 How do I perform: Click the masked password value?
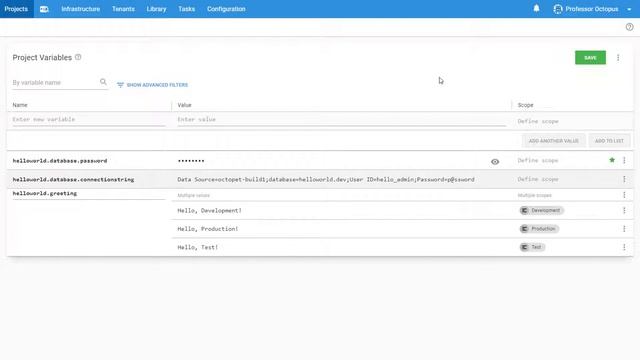191,161
